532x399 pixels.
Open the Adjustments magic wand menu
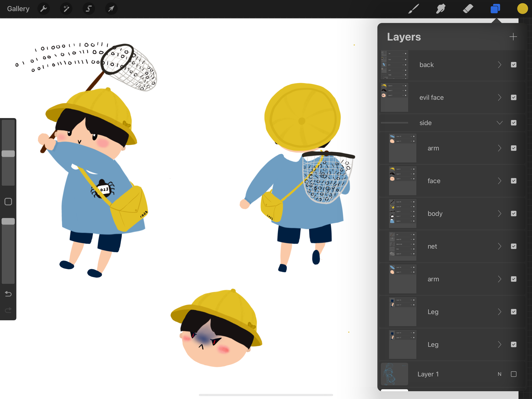[x=66, y=9]
